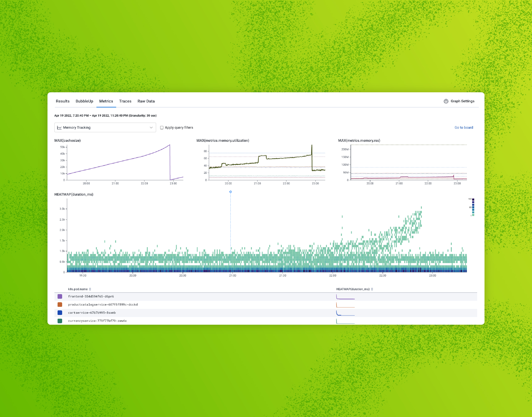Select row cartservice-67b7b995-8sxmb
This screenshot has height=417, width=532.
point(266,313)
